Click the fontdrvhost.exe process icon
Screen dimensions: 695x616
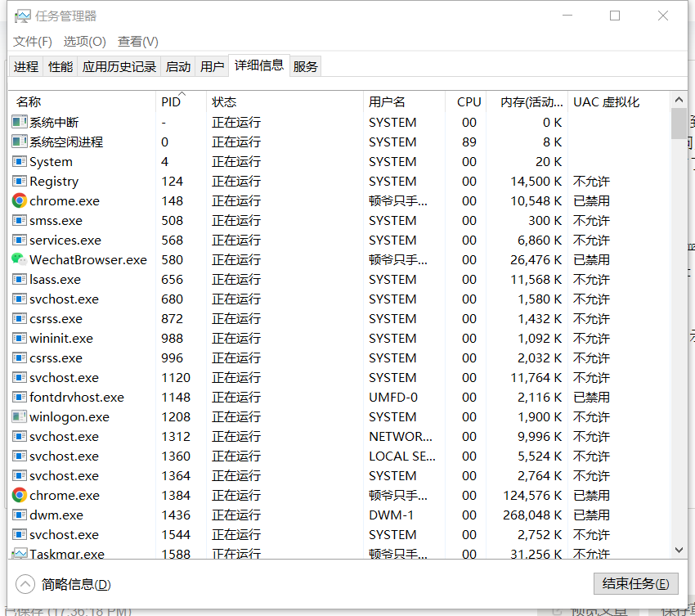(x=19, y=397)
